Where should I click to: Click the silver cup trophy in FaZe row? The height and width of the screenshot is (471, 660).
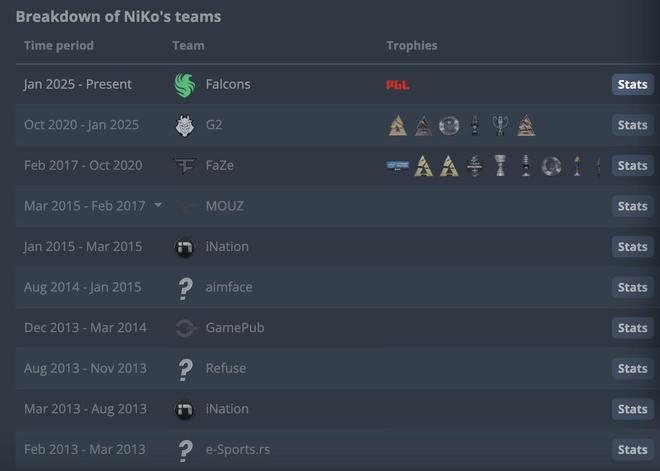point(500,165)
